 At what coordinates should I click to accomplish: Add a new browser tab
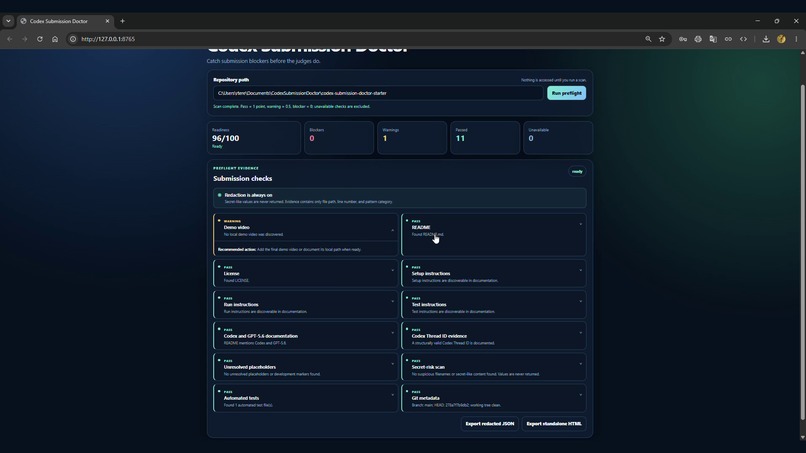[122, 21]
